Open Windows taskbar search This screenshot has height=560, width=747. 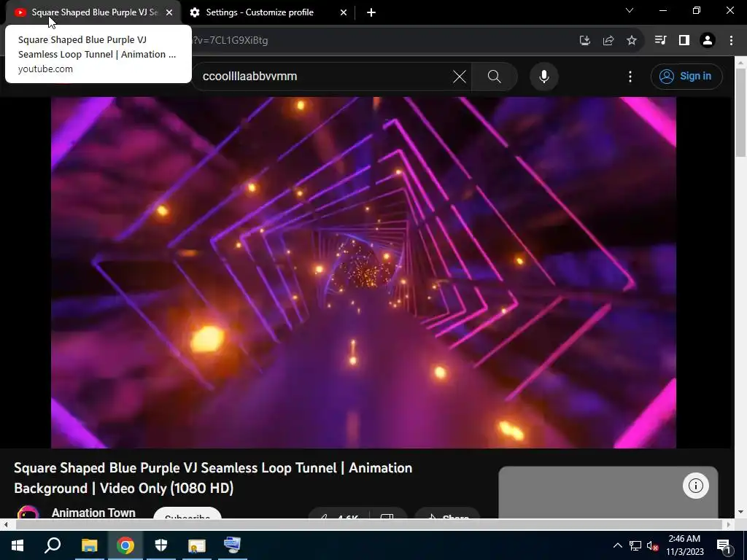53,545
